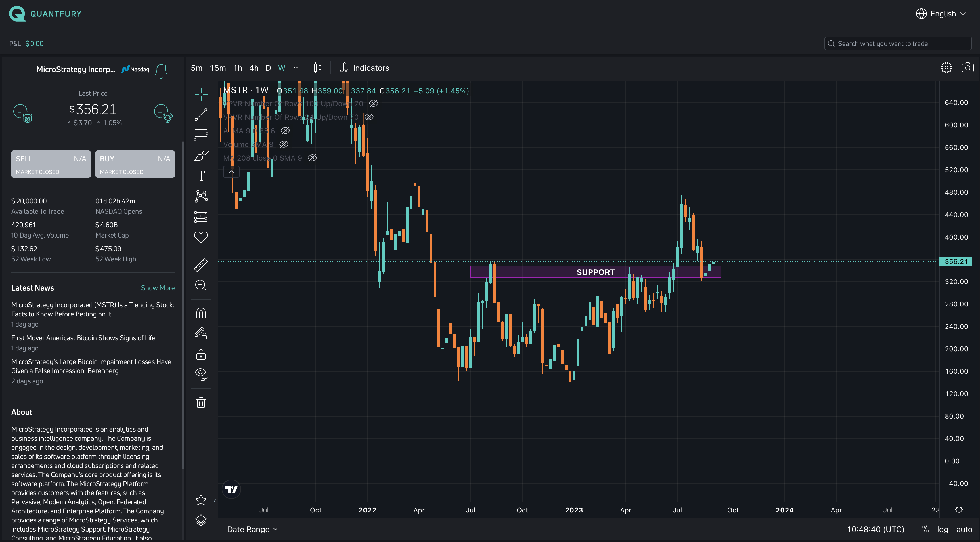Open the MSTR Trending Stock news article
Image resolution: width=980 pixels, height=542 pixels.
pos(93,310)
